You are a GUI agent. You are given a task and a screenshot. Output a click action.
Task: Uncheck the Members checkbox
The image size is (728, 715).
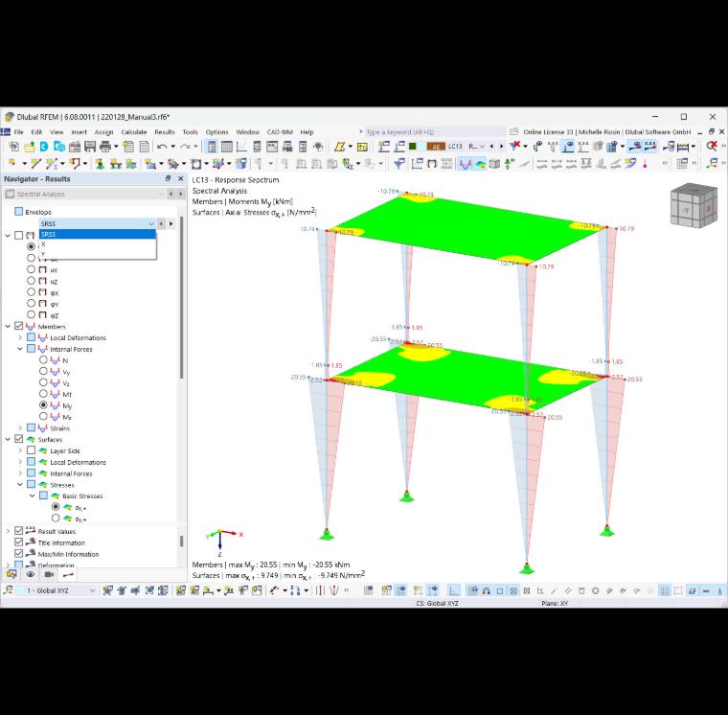[18, 326]
